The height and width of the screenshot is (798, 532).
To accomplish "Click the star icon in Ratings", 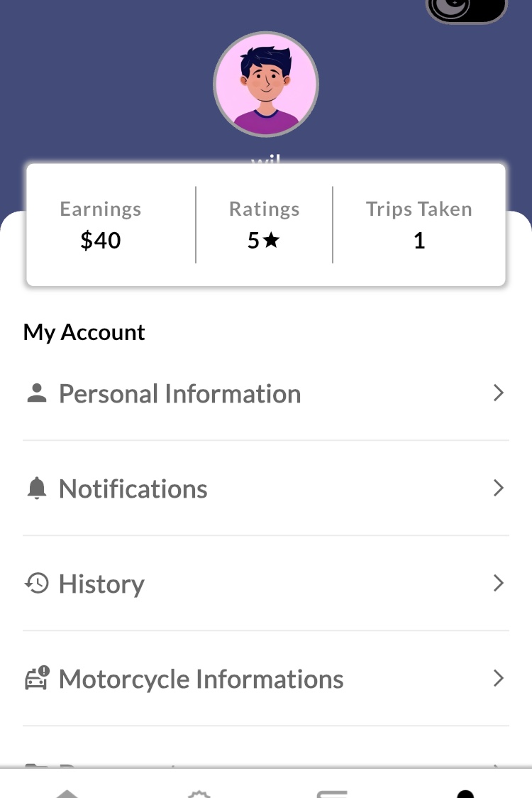I will click(x=271, y=241).
